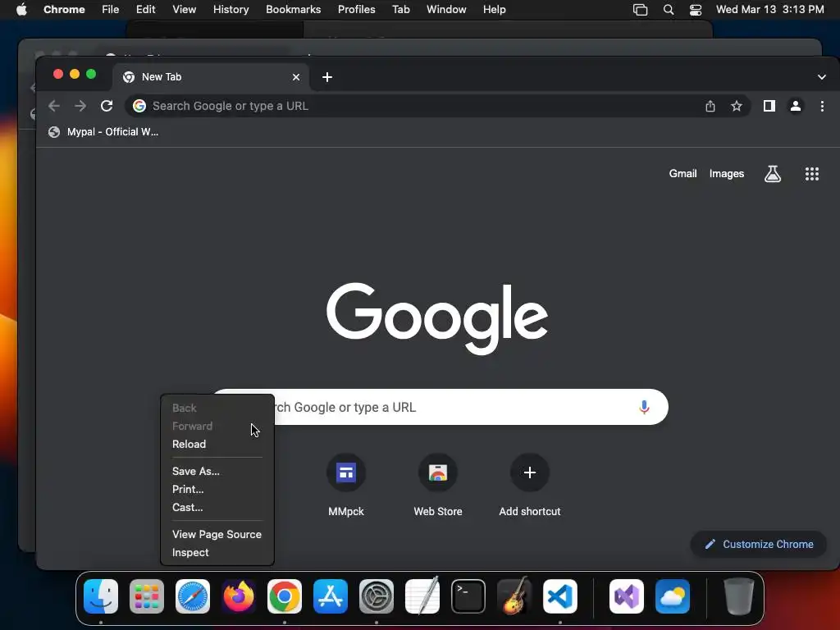Open the Images link
The width and height of the screenshot is (840, 630).
click(x=727, y=174)
